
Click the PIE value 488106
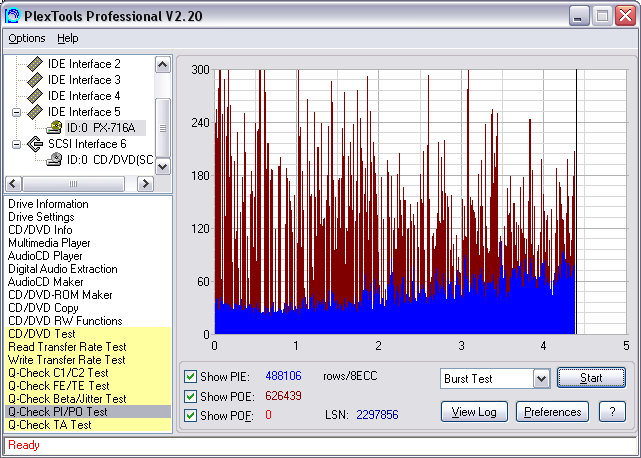(x=283, y=376)
